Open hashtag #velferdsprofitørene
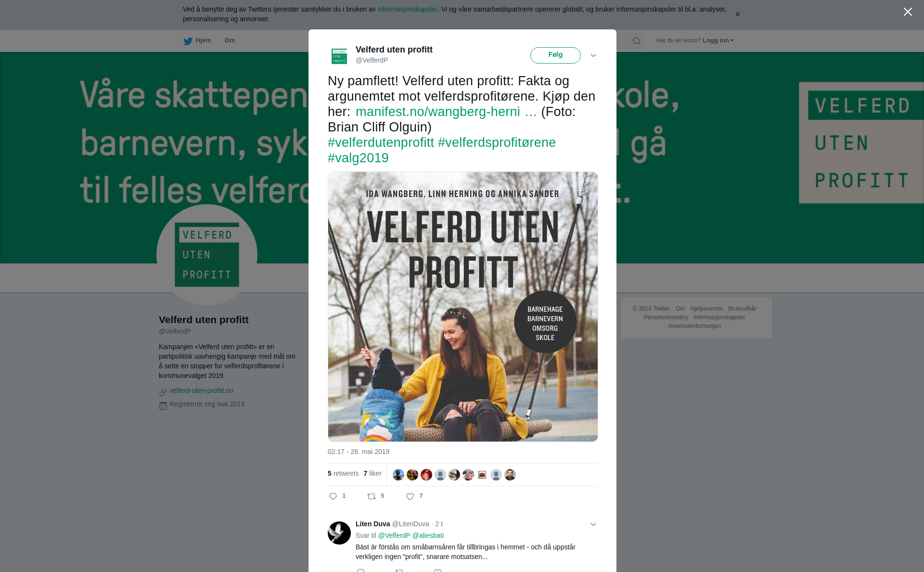924x572 pixels. pyautogui.click(x=497, y=143)
